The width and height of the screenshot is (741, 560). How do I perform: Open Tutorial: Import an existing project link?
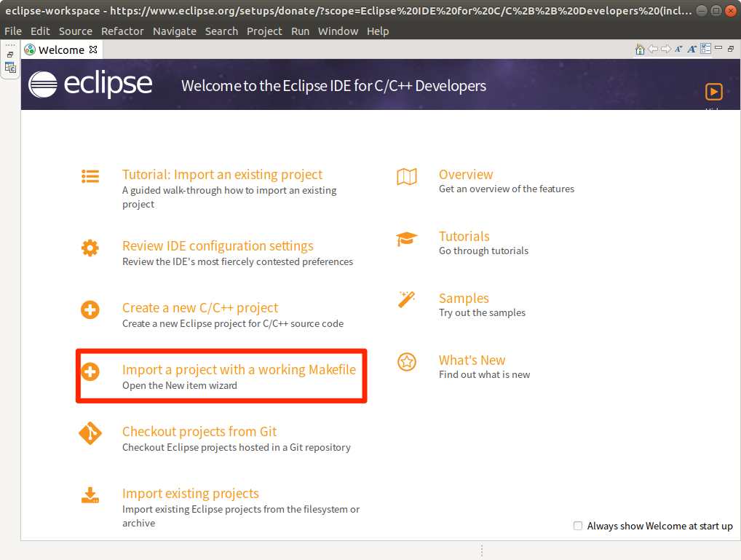222,175
